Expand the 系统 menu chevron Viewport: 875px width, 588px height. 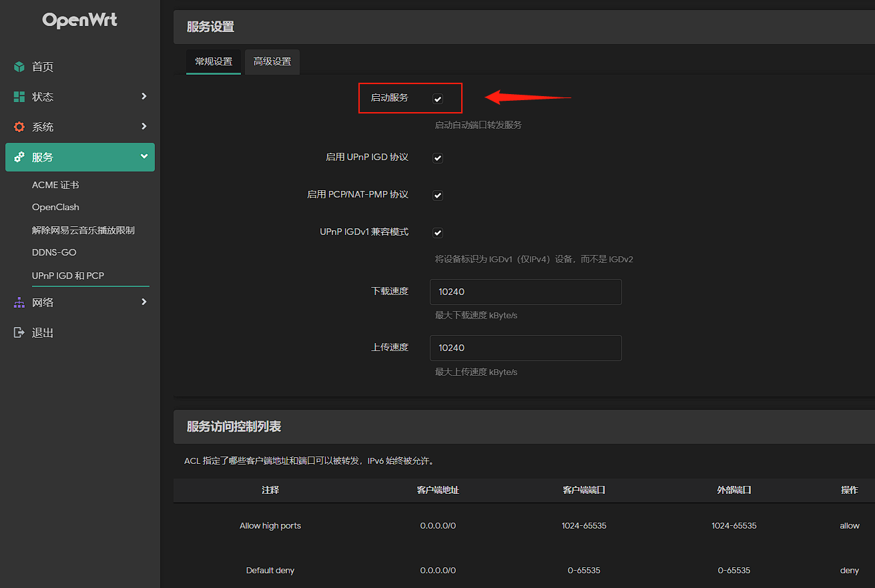coord(143,126)
